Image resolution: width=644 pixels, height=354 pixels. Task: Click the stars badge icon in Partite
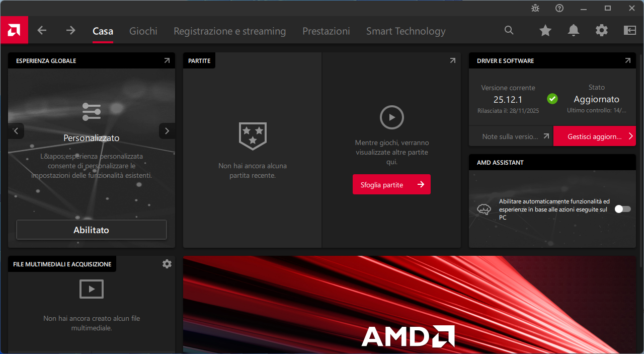253,136
